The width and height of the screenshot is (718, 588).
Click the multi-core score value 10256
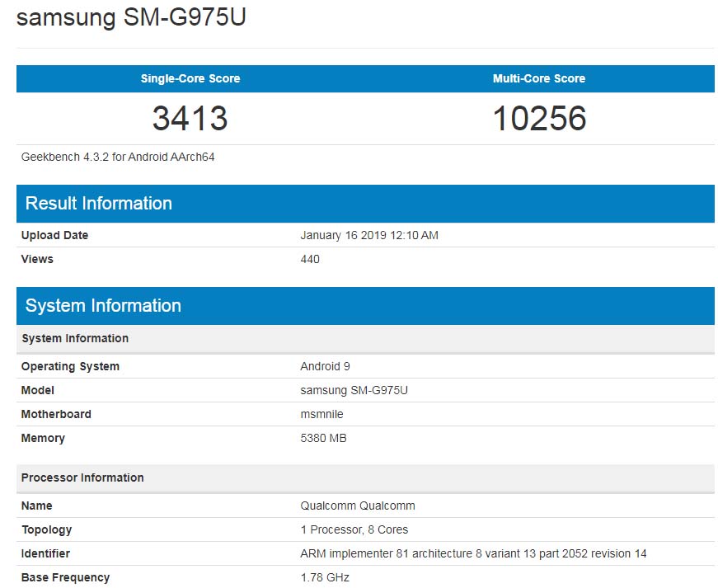point(539,118)
